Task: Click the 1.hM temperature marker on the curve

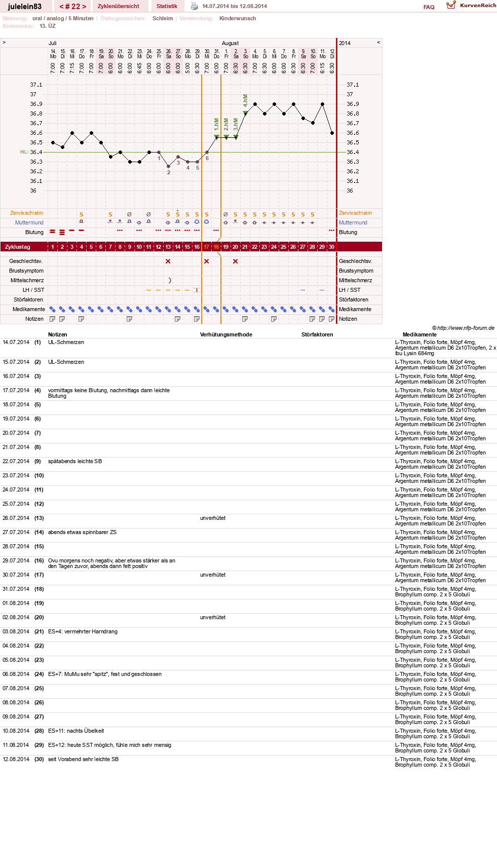Action: click(x=216, y=137)
